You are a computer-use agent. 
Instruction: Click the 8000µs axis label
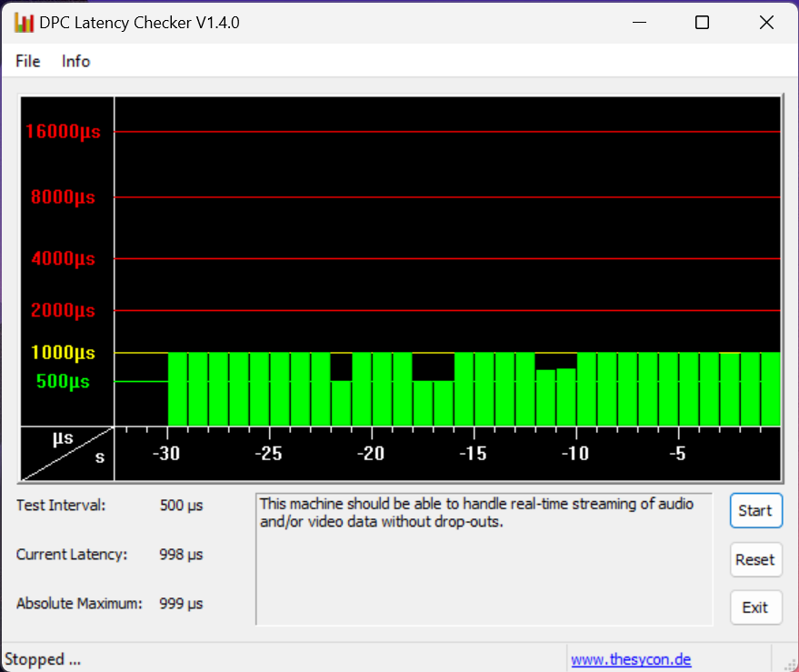coord(64,196)
